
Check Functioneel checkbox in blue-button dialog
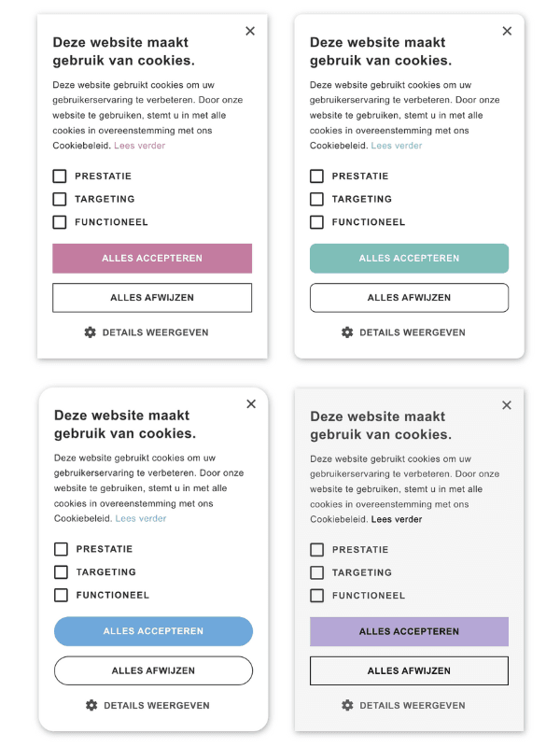click(x=61, y=595)
